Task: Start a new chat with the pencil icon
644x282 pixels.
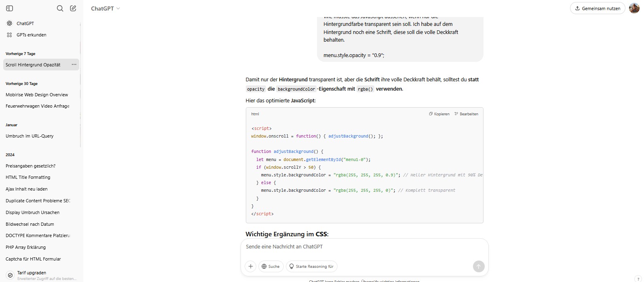Action: [73, 8]
